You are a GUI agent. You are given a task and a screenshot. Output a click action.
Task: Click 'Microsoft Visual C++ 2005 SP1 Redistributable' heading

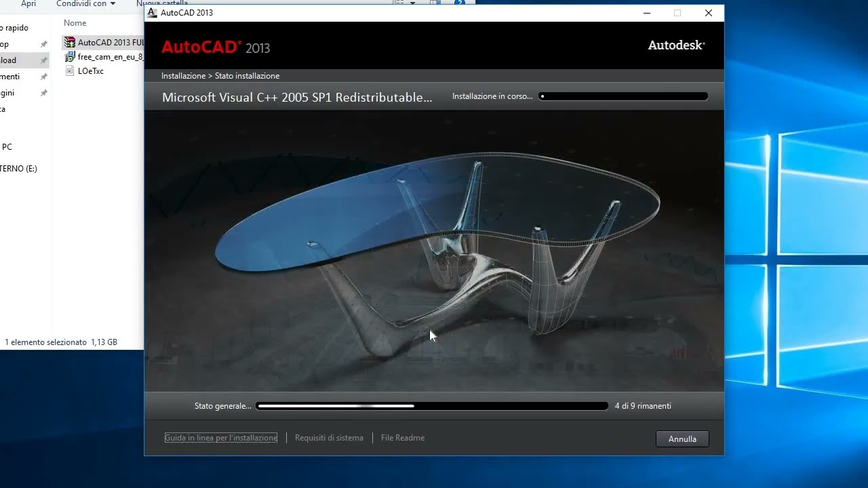[x=297, y=98]
